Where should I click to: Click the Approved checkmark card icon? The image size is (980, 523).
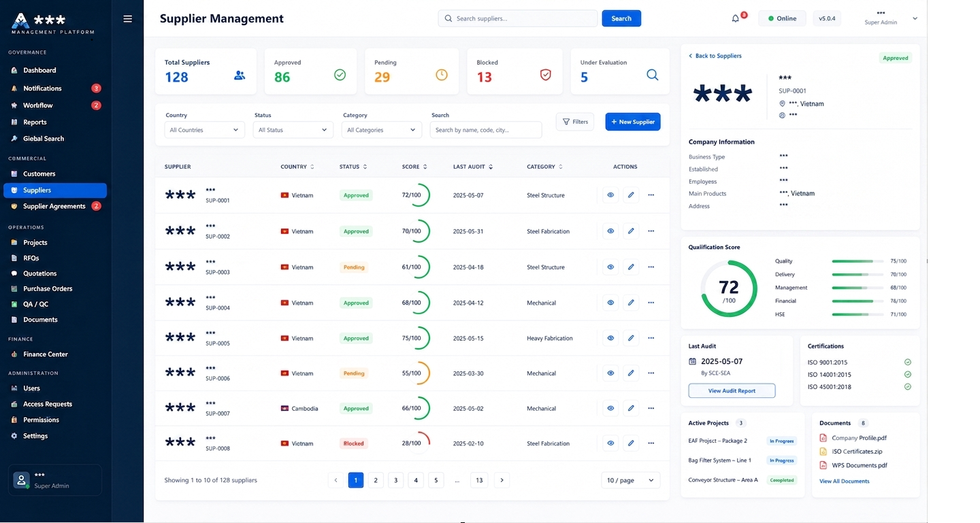(340, 75)
